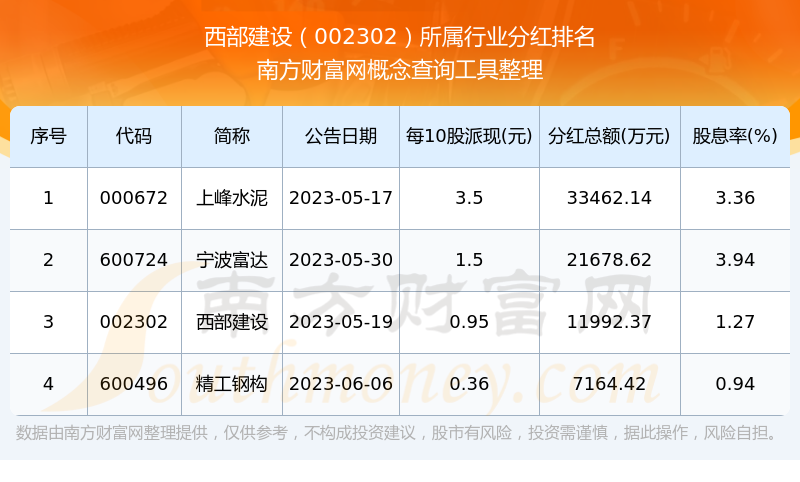Click the yield value 0.94
This screenshot has width=800, height=482.
tap(735, 384)
